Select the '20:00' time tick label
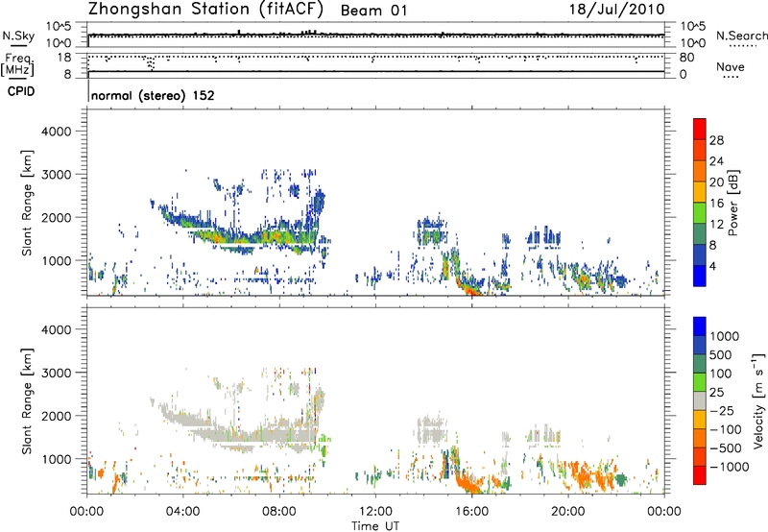768x532 pixels. pyautogui.click(x=567, y=512)
